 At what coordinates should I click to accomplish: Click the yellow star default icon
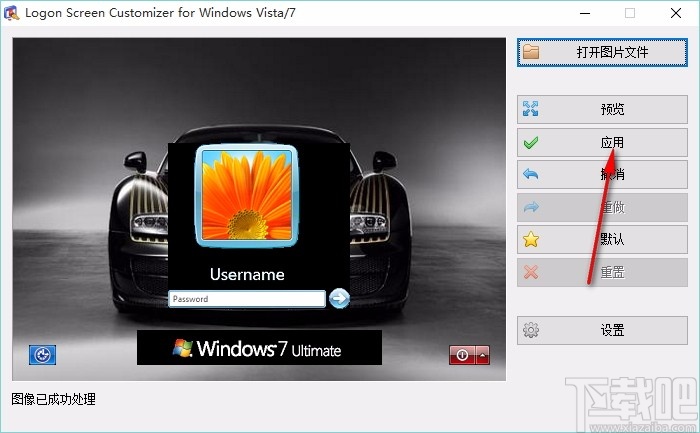point(531,239)
